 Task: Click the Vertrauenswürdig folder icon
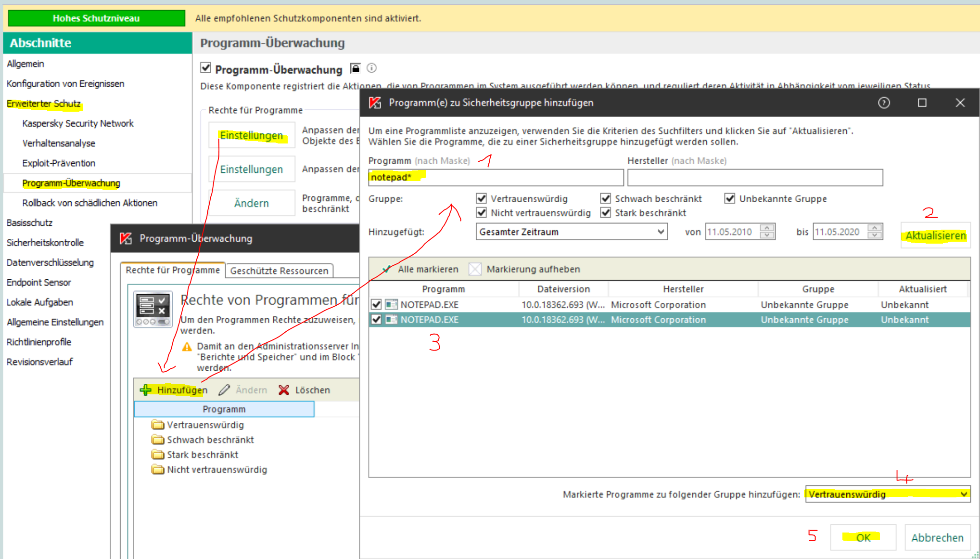pos(157,425)
